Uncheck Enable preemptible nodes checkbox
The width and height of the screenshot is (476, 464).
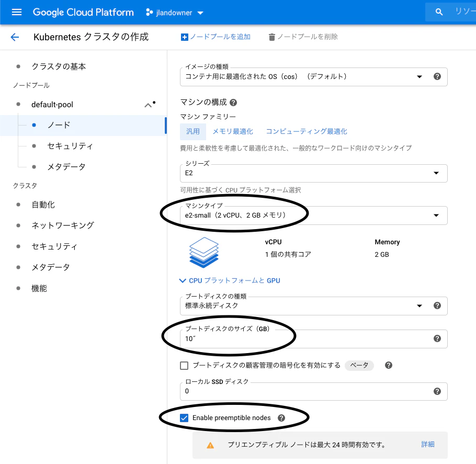click(x=184, y=418)
